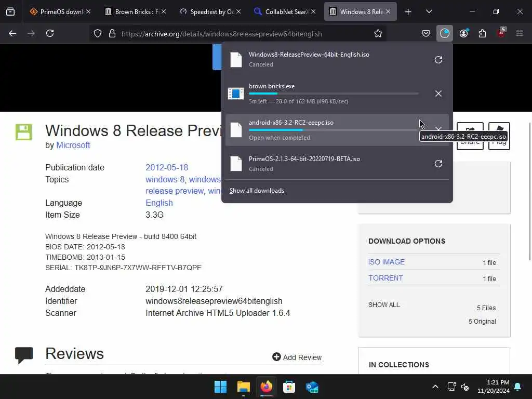This screenshot has height=399, width=532.
Task: Click brown bricks.exe progress bar
Action: (x=334, y=94)
